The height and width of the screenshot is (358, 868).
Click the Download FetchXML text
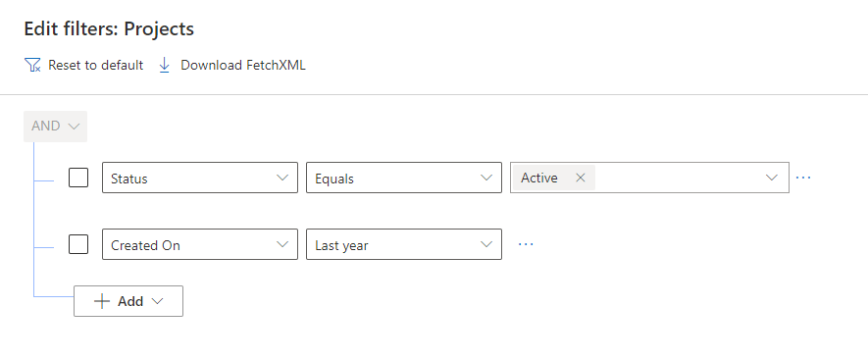(x=243, y=66)
